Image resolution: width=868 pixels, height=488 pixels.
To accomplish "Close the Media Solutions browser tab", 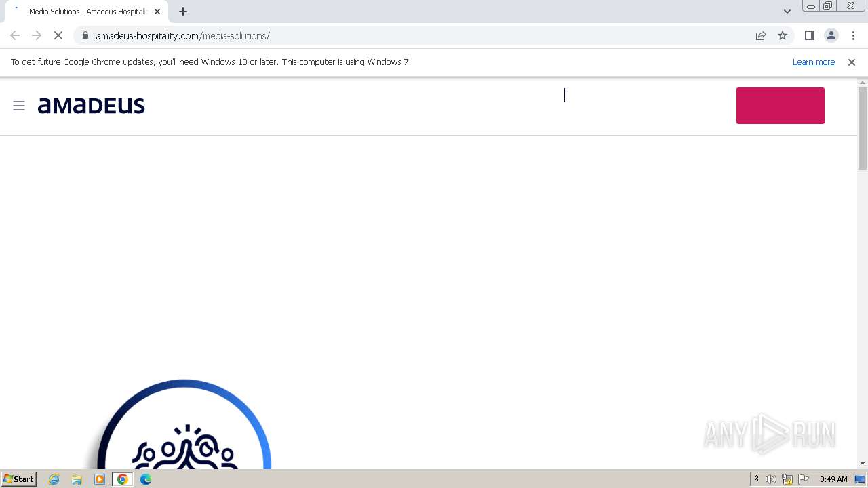I will pyautogui.click(x=157, y=12).
